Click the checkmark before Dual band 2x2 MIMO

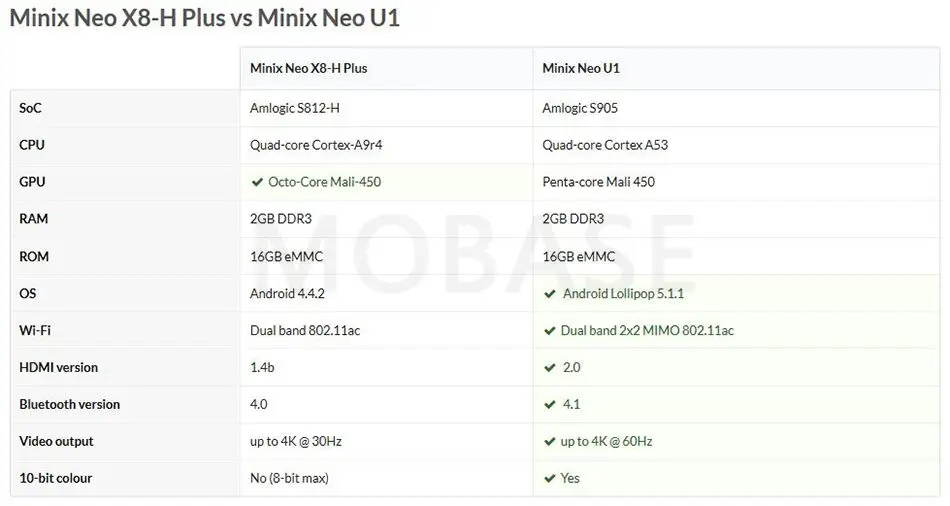550,331
